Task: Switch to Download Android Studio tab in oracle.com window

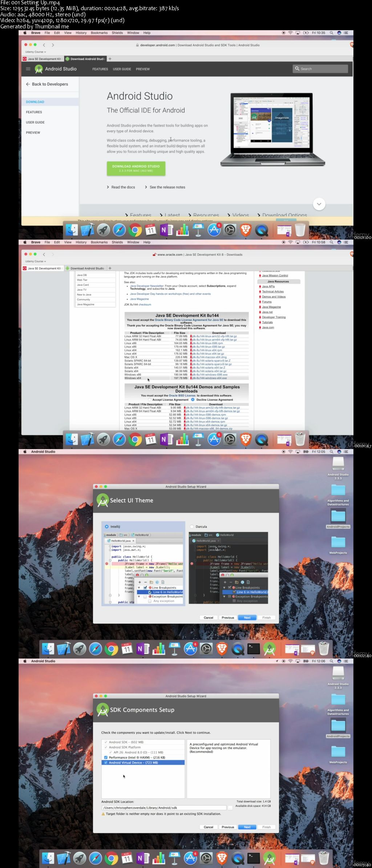Action: [86, 268]
